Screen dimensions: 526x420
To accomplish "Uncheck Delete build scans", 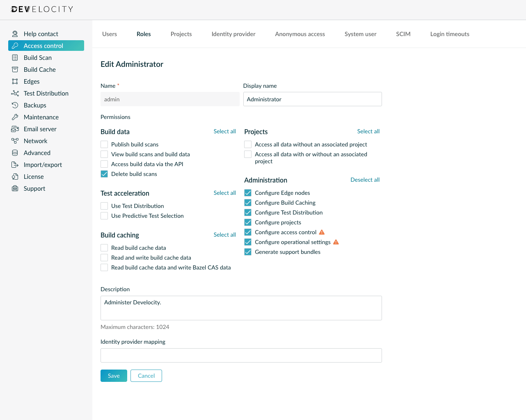I will (x=104, y=174).
